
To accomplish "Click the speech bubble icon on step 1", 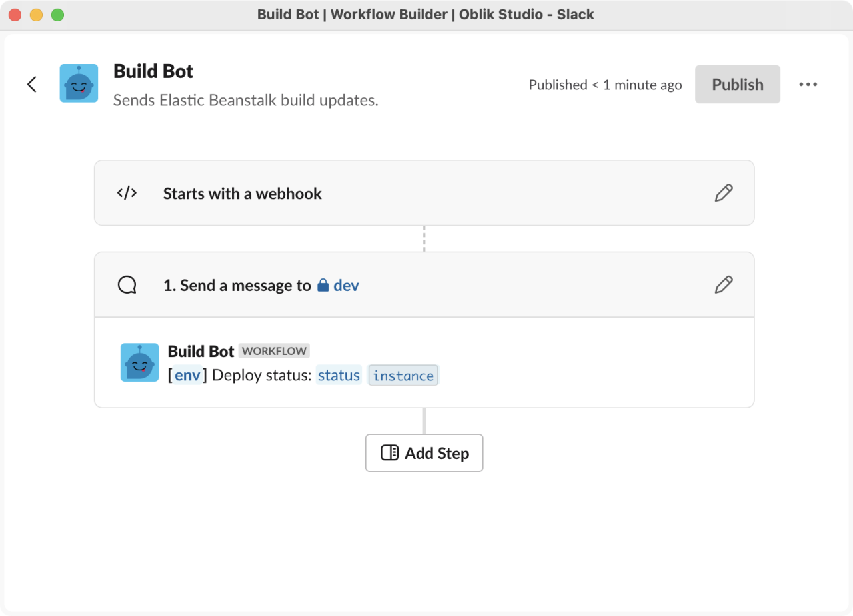I will click(x=127, y=284).
